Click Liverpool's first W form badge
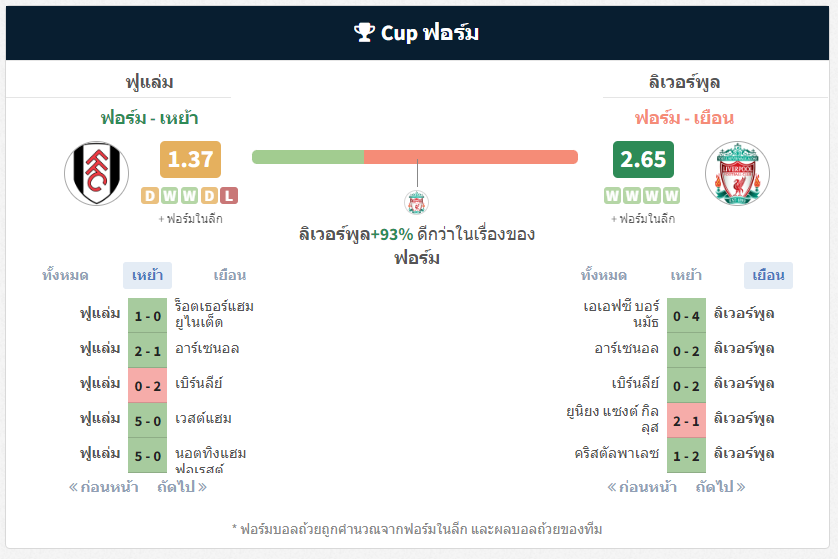 point(612,196)
